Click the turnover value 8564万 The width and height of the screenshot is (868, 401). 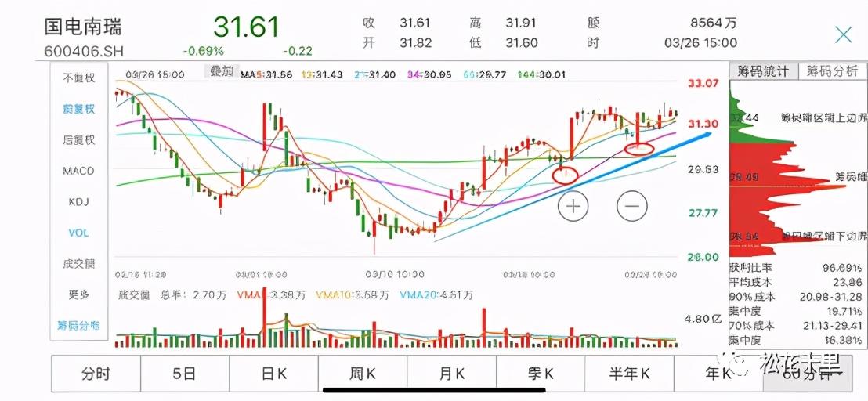coord(714,23)
